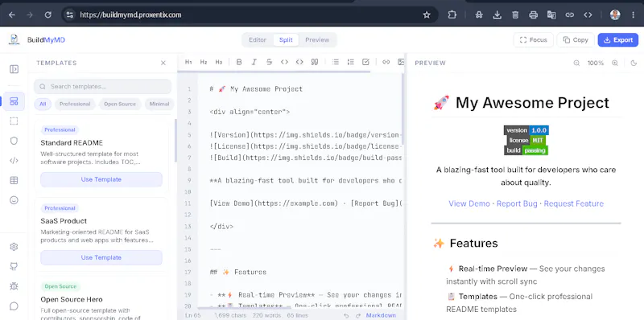Undo the last edit in the status bar
Viewport: 644px width, 320px height.
(346, 315)
